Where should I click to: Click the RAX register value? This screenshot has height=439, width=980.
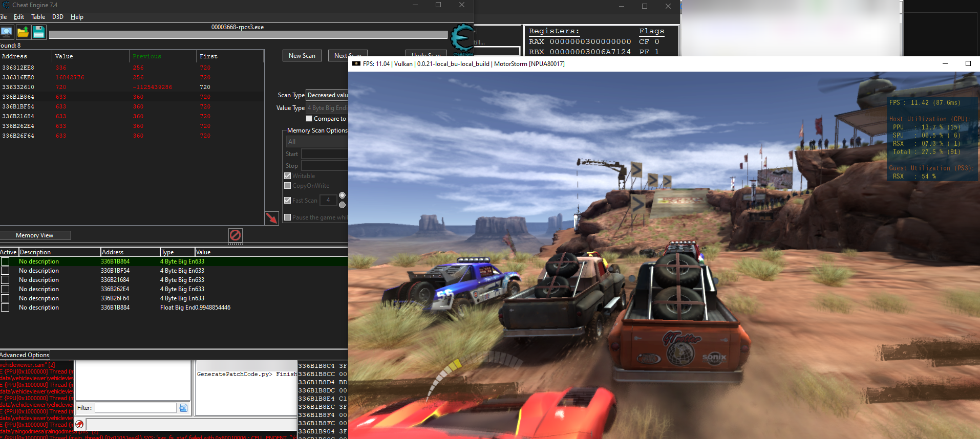pos(590,41)
